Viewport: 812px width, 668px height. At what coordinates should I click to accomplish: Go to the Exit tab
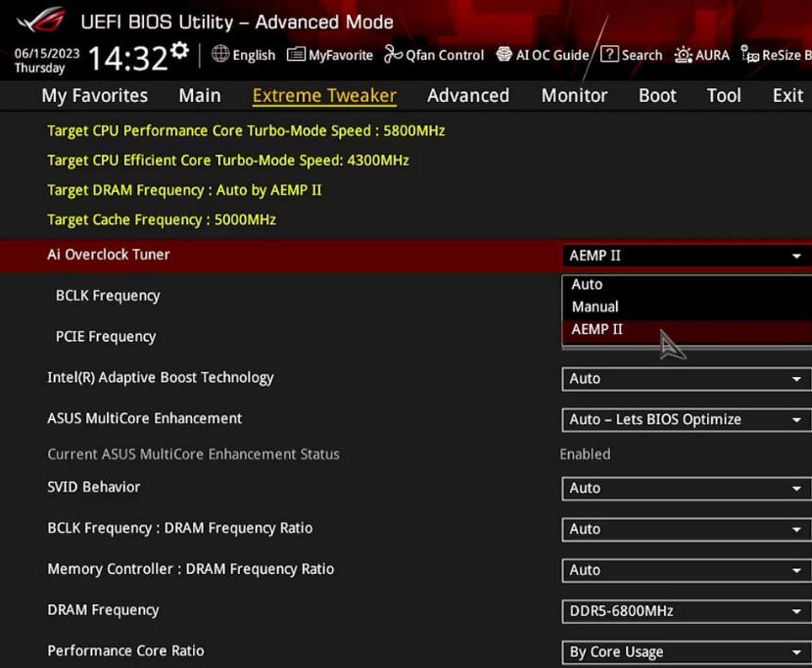click(788, 96)
